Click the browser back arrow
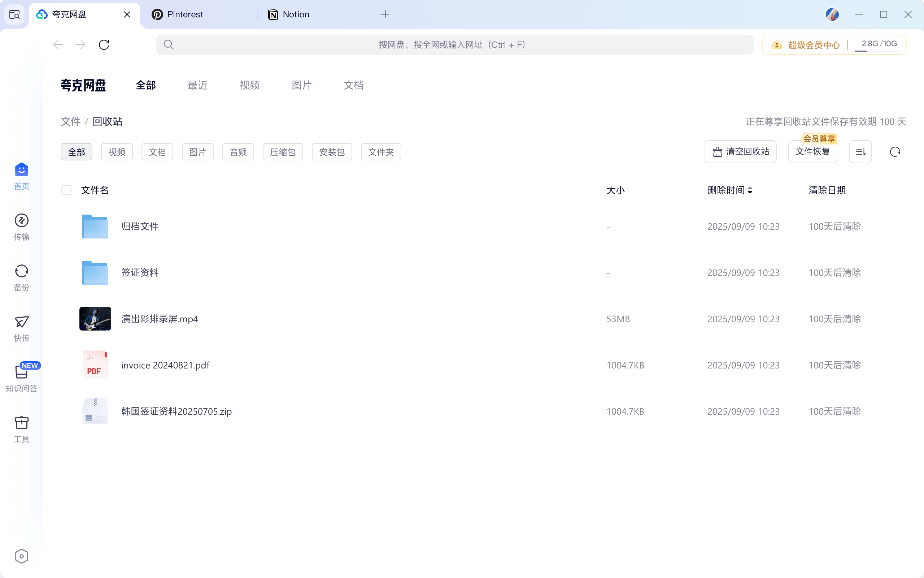This screenshot has width=924, height=578. [58, 45]
